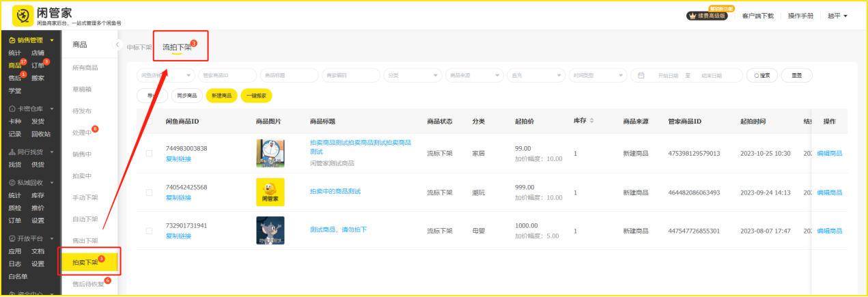Image resolution: width=868 pixels, height=297 pixels.
Task: Tick checkbox for product 740542425568
Action: coord(150,193)
